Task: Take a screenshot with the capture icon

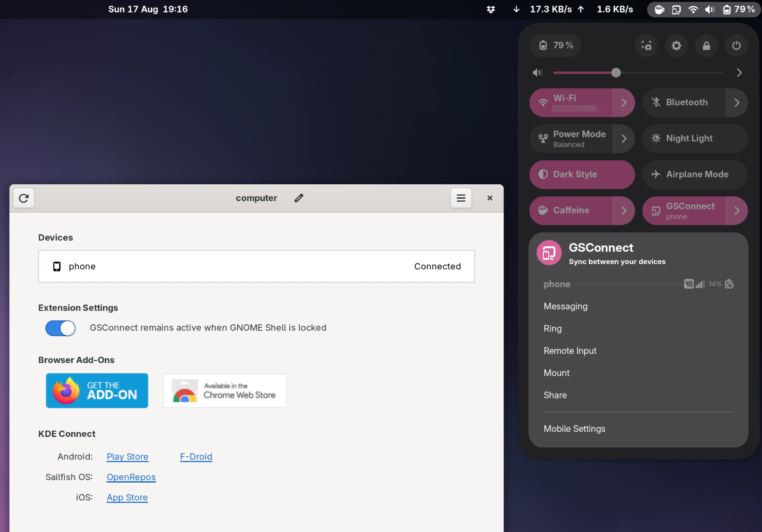Action: point(646,45)
